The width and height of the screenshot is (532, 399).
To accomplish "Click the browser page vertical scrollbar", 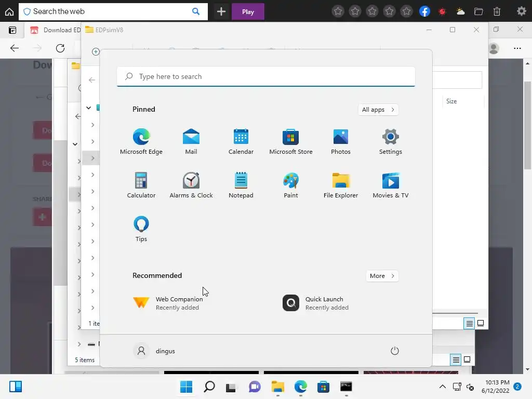I will pyautogui.click(x=527, y=125).
